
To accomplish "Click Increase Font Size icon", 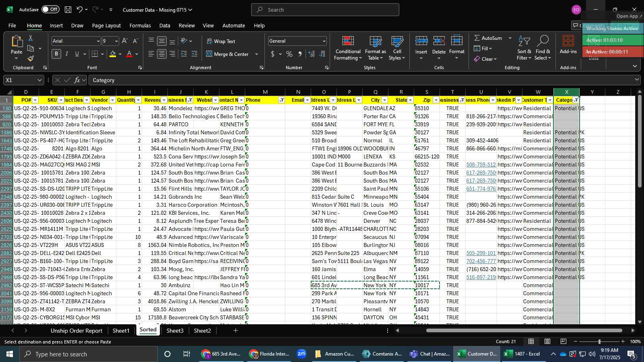I will tap(125, 41).
